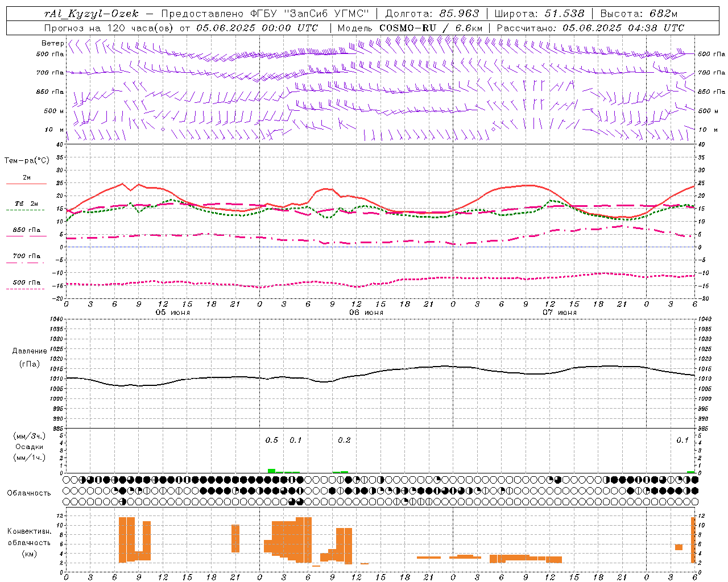Click the Долгота: 85.963 value
Image resolution: width=728 pixels, height=582 pixels.
[x=433, y=14]
